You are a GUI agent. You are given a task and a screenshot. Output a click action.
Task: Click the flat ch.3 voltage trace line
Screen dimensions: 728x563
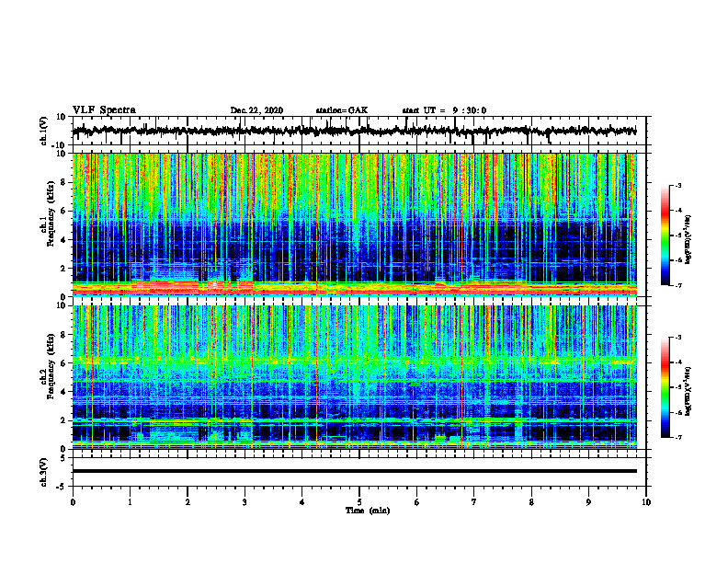pyautogui.click(x=354, y=471)
